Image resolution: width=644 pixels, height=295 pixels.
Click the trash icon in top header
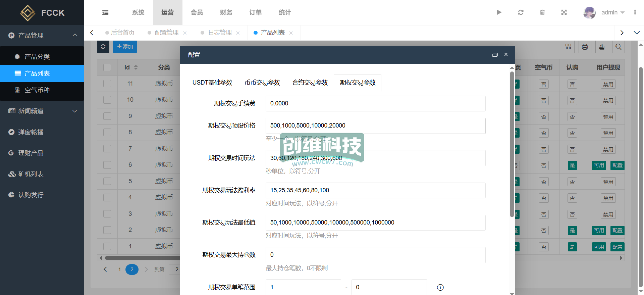tap(542, 12)
